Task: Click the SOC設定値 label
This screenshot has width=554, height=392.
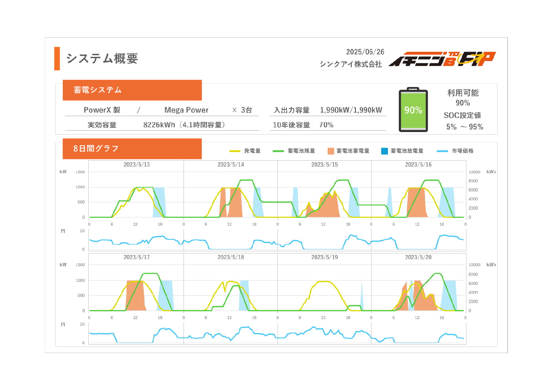Action: point(462,115)
